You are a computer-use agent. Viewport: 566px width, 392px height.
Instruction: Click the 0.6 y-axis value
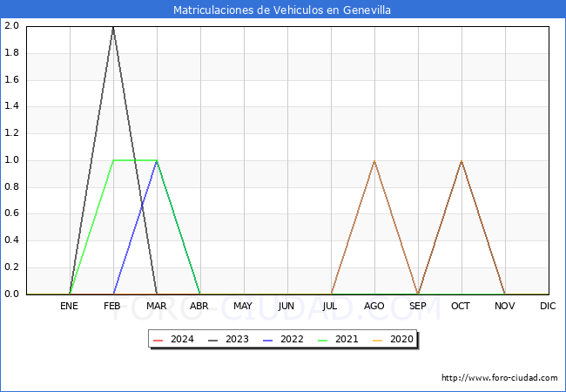pyautogui.click(x=11, y=213)
